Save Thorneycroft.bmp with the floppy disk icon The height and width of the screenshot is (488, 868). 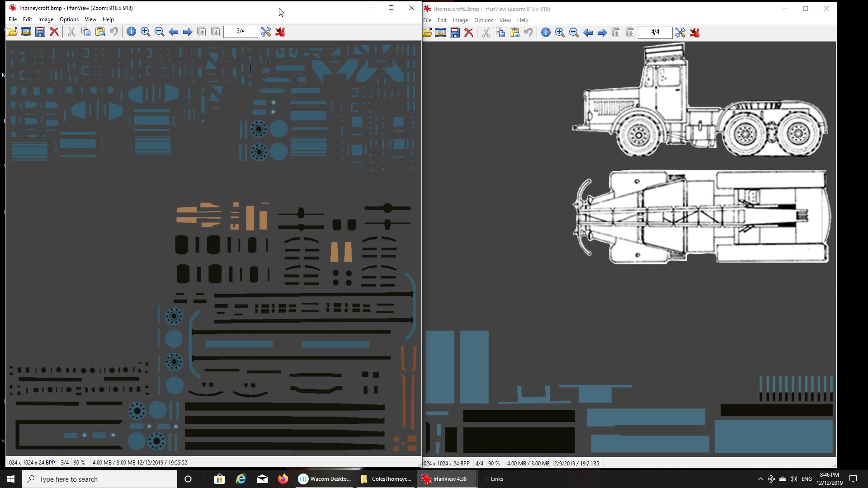click(40, 32)
